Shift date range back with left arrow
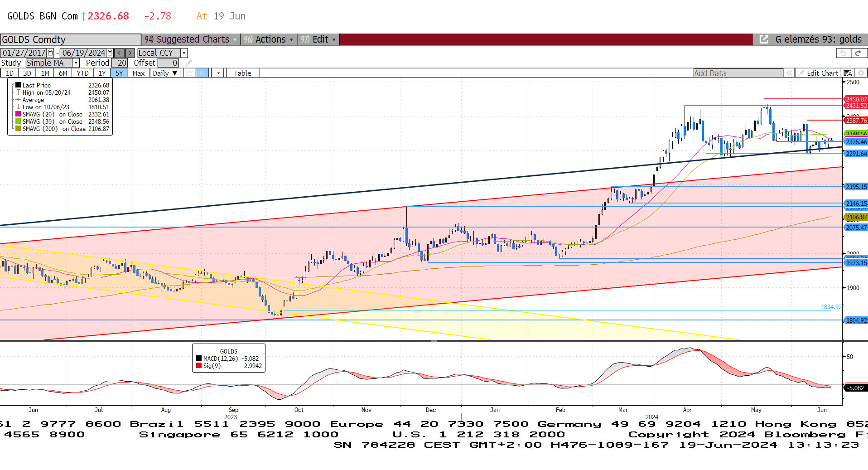Screen dimensions: 868x470 (120, 53)
